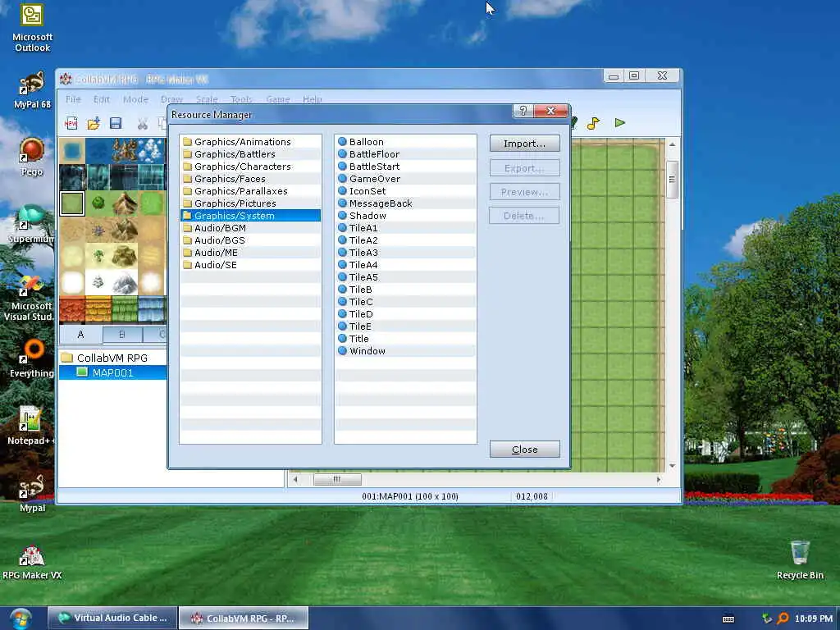Screen dimensions: 840x630
Task: Open Microsoft Visual Studio desktop shortcut
Action: (x=30, y=297)
